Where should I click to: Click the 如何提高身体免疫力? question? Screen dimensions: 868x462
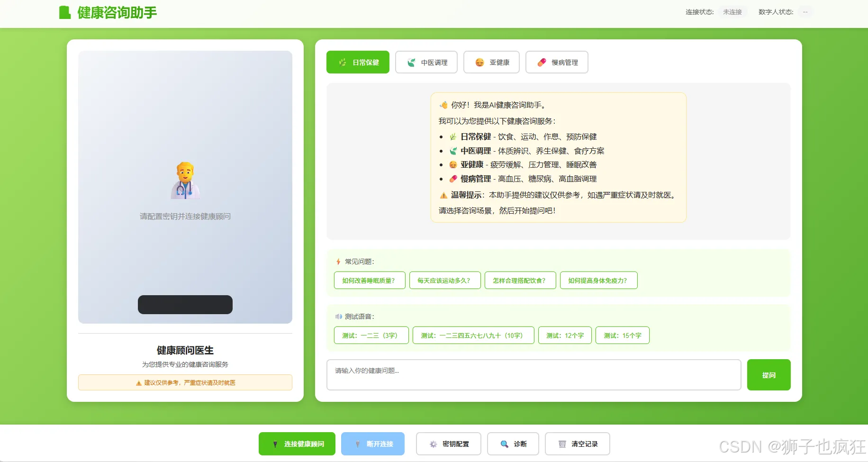[599, 280]
